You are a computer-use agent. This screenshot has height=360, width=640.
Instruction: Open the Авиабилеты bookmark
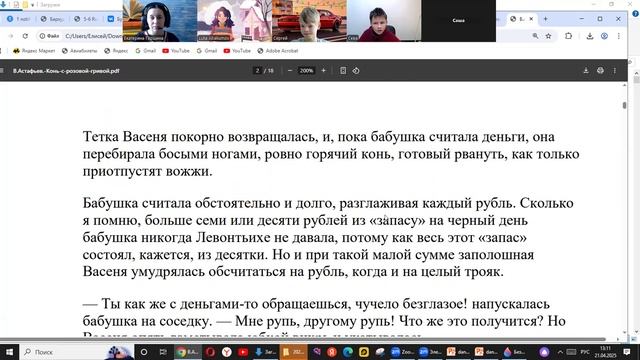click(80, 51)
